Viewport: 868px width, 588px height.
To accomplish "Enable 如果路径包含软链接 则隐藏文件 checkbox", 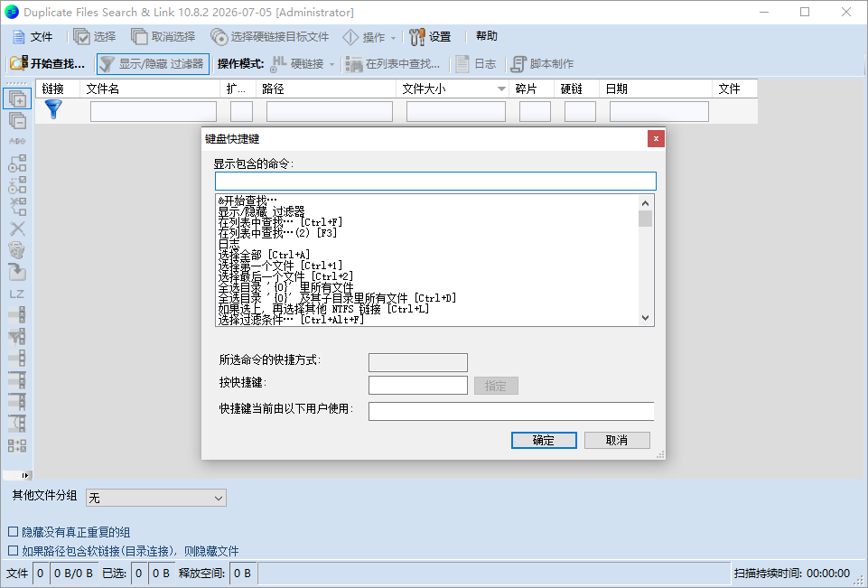I will click(13, 550).
